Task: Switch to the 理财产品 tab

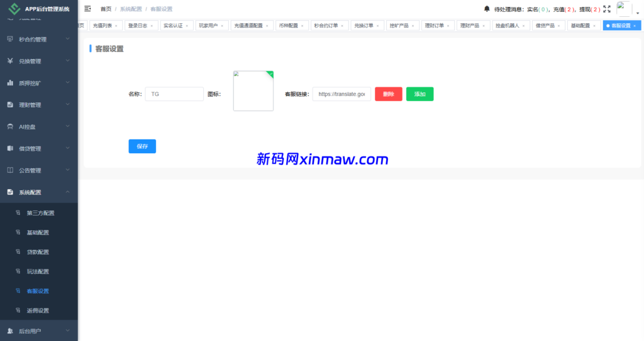Action: point(473,26)
